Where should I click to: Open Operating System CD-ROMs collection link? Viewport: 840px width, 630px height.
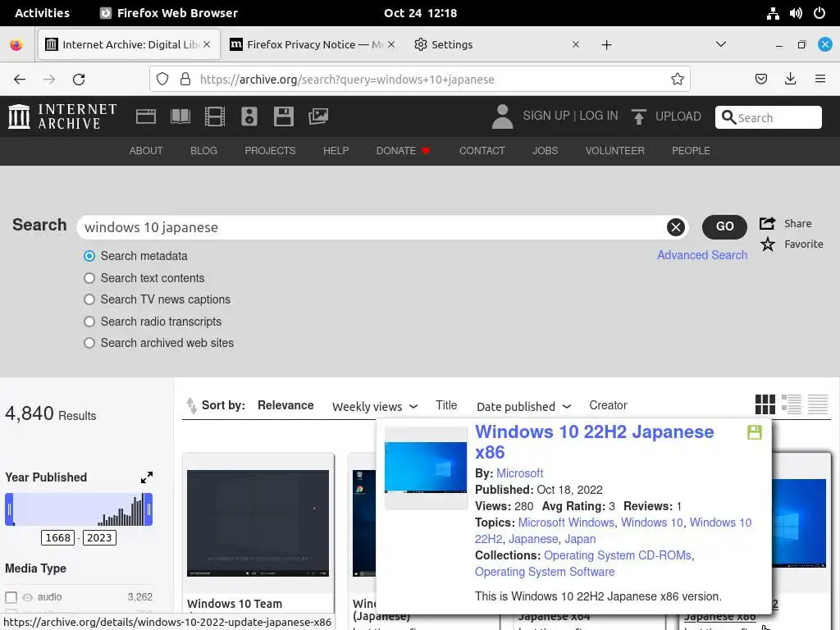[617, 555]
